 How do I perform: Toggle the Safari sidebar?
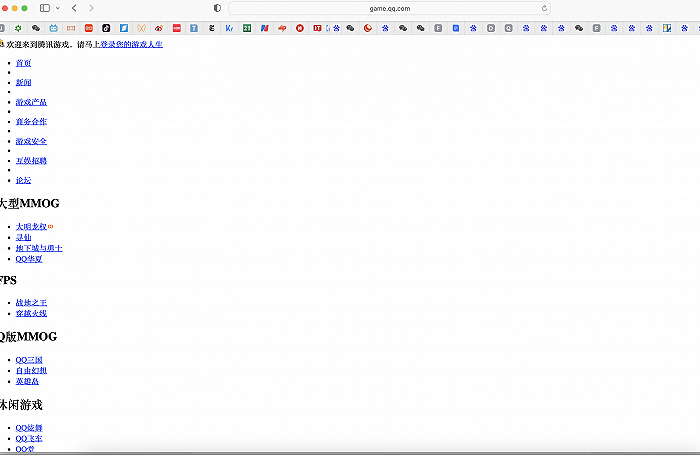(x=45, y=8)
